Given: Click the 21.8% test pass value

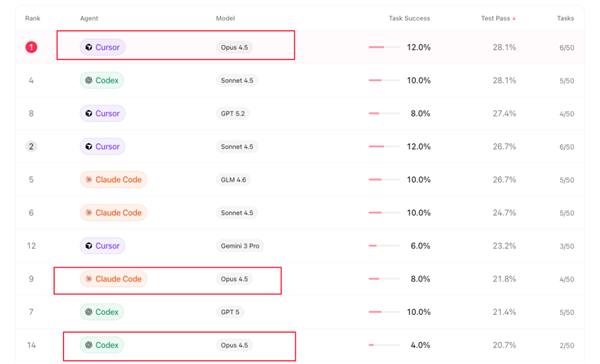Looking at the screenshot, I should pos(504,279).
